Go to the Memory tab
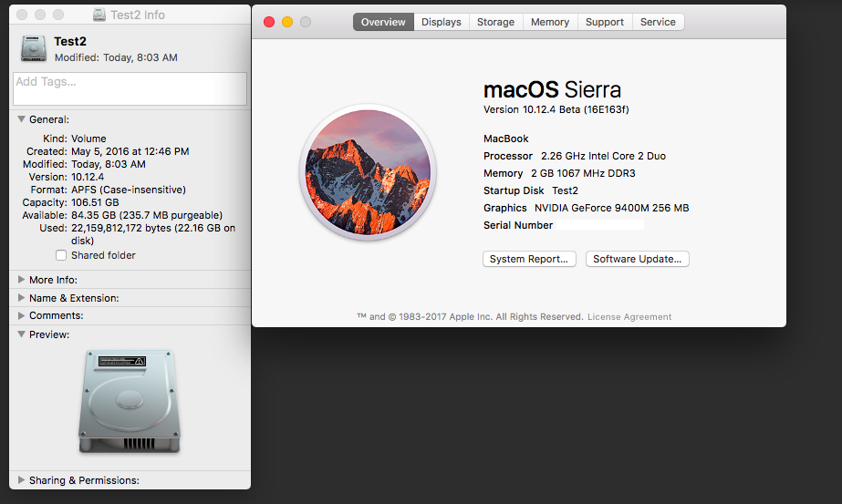This screenshot has width=842, height=504. tap(550, 22)
